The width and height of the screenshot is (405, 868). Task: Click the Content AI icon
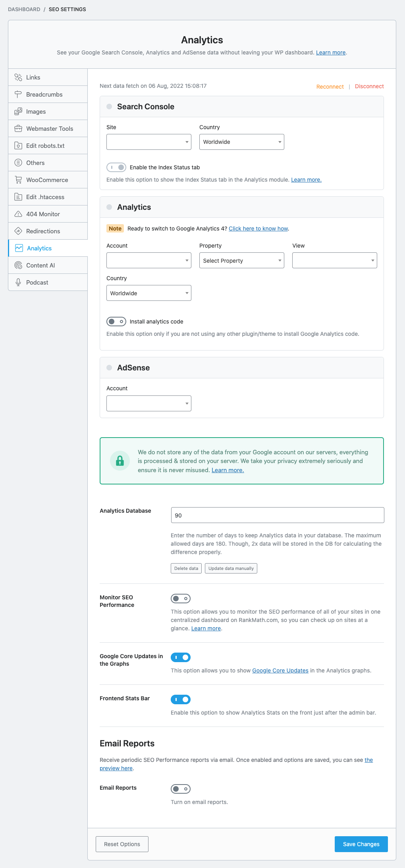18,265
